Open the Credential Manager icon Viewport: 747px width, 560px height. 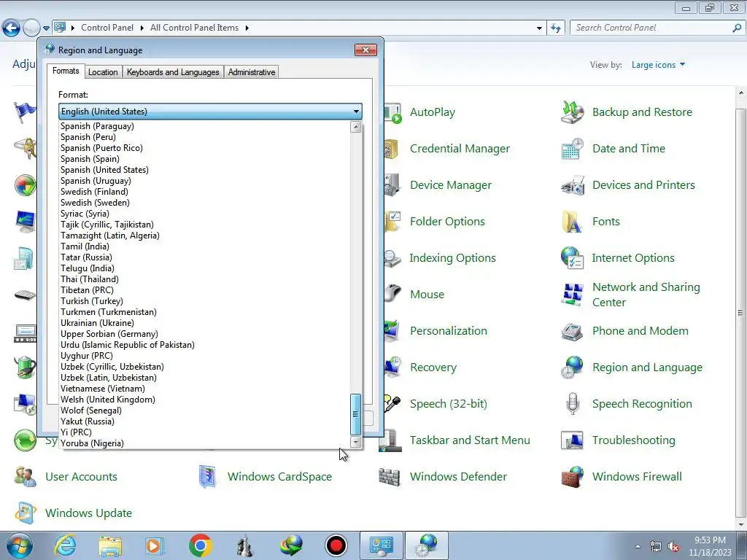point(392,149)
